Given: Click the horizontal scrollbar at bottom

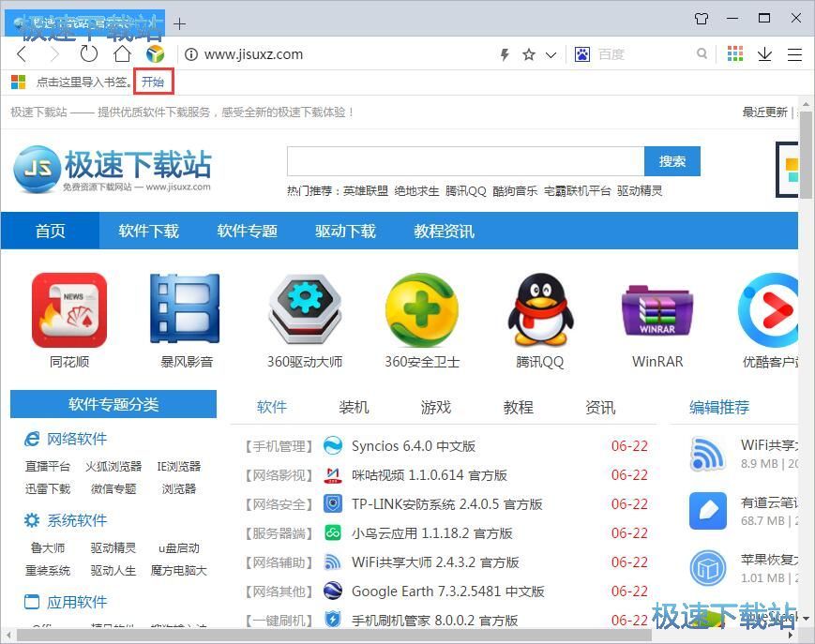Looking at the screenshot, I should 334,635.
